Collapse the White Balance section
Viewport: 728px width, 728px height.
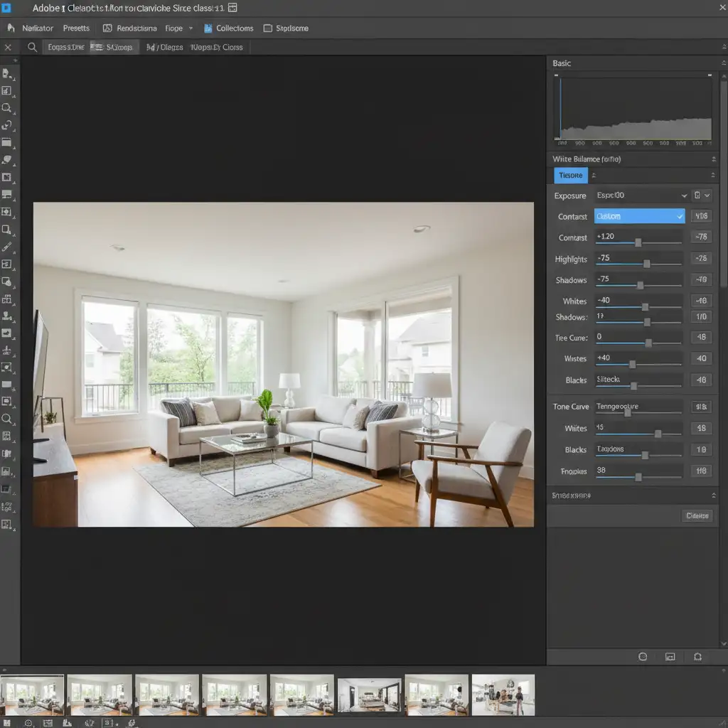(x=713, y=159)
